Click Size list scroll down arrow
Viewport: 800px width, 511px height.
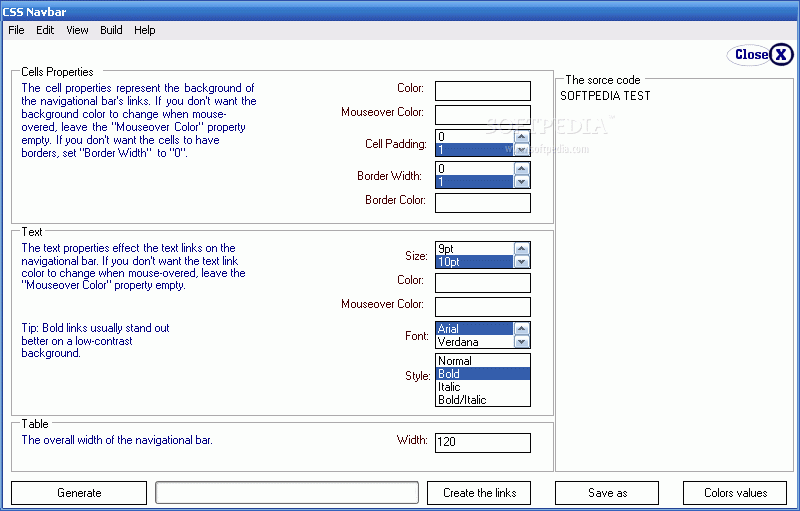(521, 262)
